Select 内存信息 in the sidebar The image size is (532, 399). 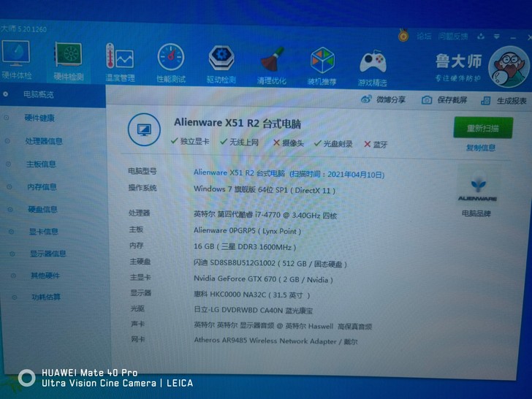click(42, 187)
